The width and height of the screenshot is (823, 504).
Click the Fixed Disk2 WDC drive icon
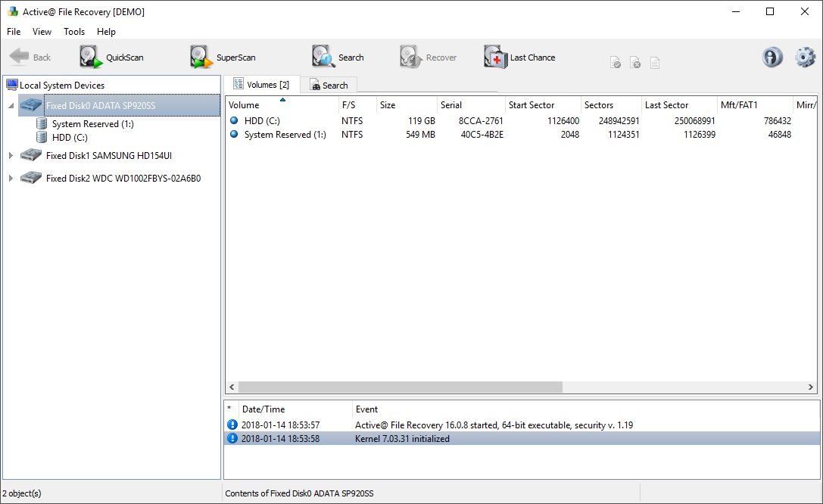[31, 178]
